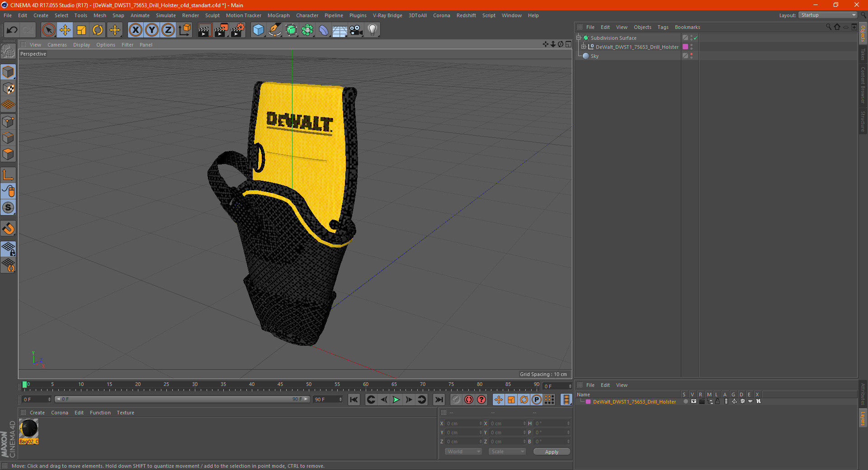
Task: Open the Layers side tab
Action: click(x=863, y=418)
